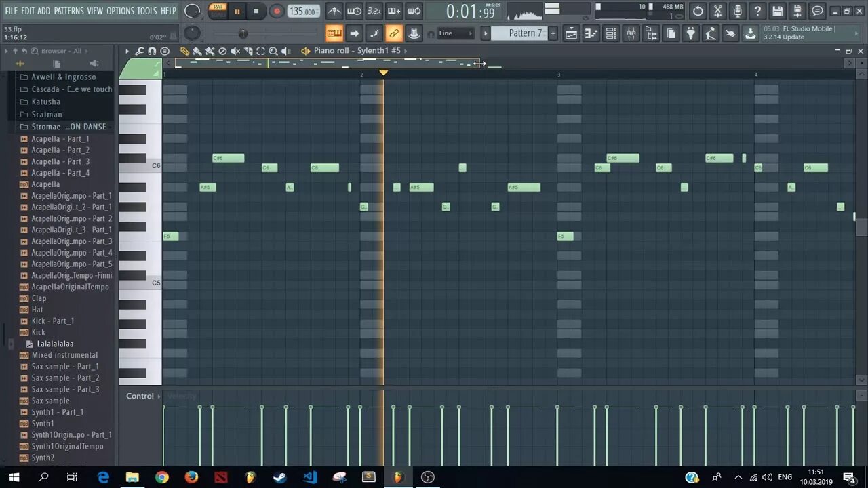Open the Line snap dropdown

tap(455, 33)
